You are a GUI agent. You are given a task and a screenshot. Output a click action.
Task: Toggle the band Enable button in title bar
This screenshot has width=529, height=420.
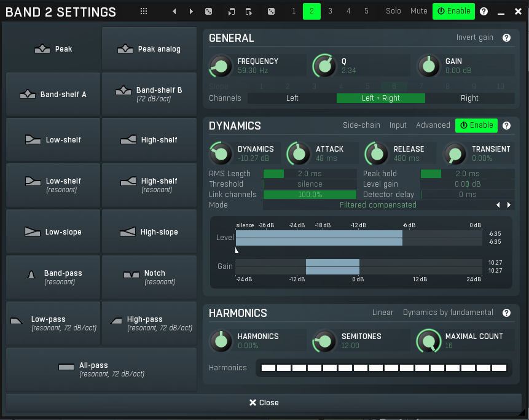point(453,11)
